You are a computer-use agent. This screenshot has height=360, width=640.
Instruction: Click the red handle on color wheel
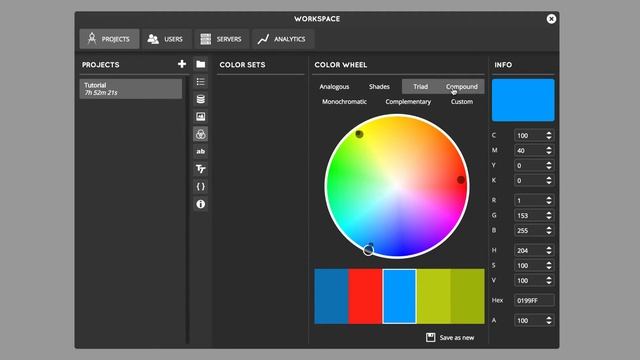coord(461,180)
